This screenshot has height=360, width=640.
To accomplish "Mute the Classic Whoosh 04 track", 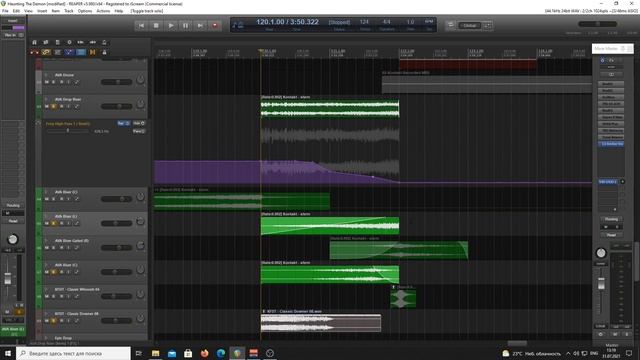I will pyautogui.click(x=47, y=296).
